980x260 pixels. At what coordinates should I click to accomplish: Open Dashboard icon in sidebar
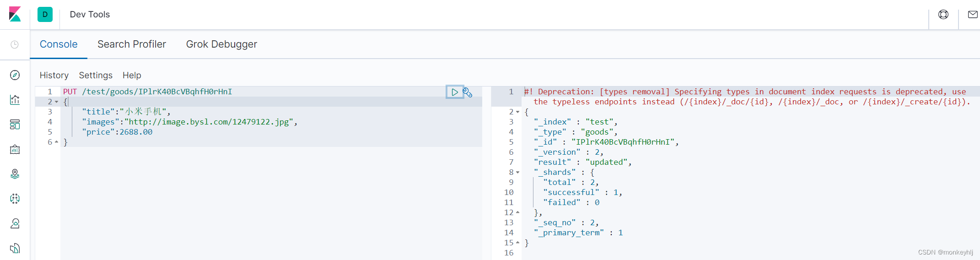click(x=15, y=125)
